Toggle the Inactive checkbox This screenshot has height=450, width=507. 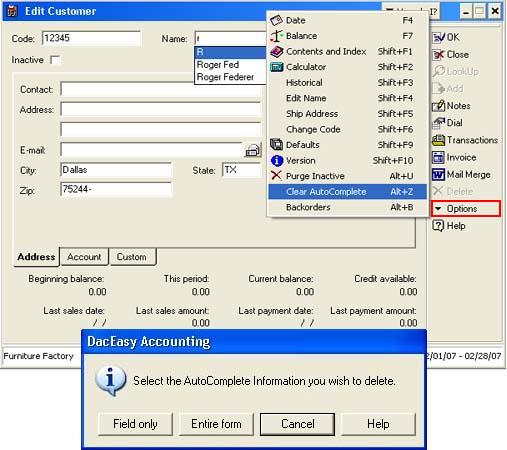tap(55, 60)
